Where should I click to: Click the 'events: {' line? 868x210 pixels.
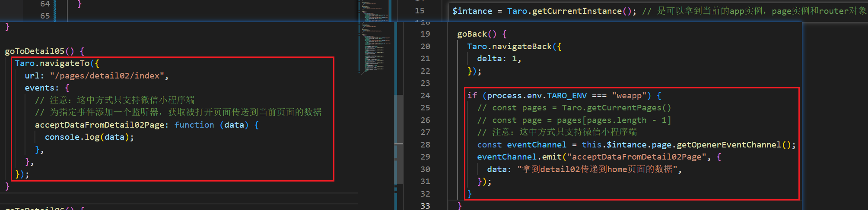[47, 88]
